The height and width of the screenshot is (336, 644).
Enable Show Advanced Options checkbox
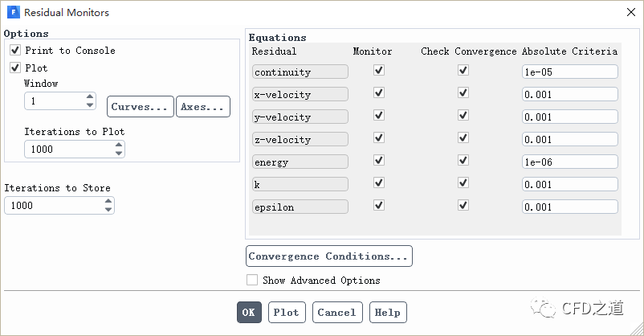252,281
